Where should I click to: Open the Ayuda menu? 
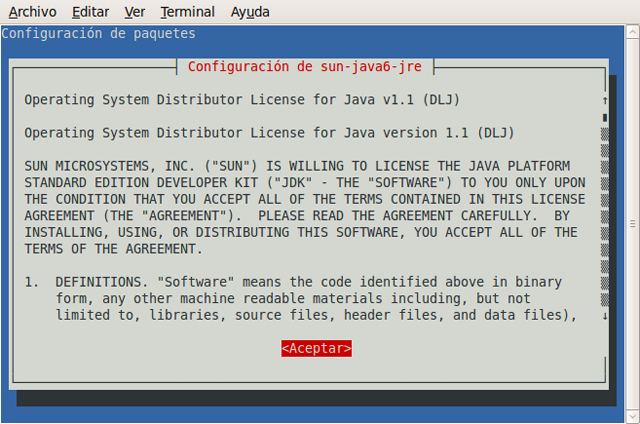249,12
